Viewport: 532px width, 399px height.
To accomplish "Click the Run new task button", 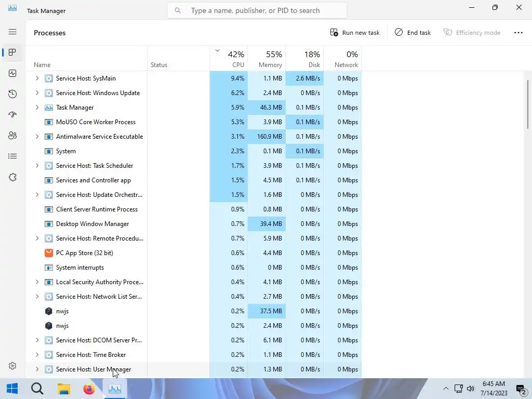I will [x=355, y=33].
